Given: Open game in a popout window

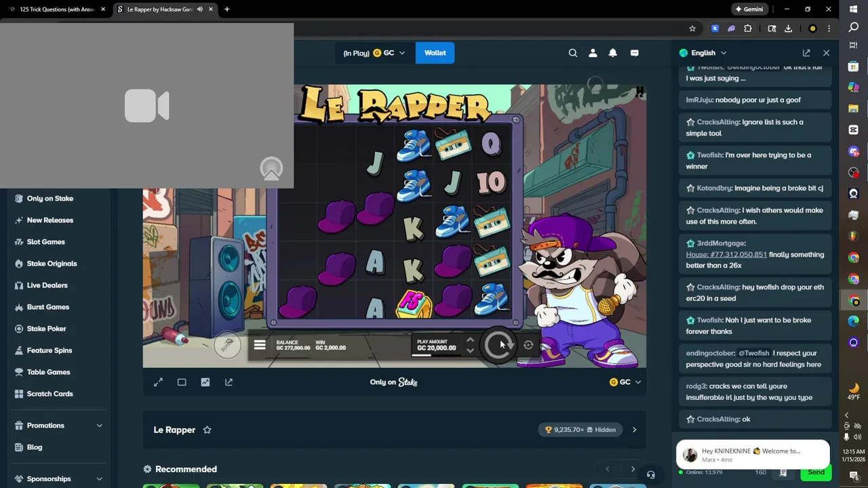Looking at the screenshot, I should coord(229,382).
